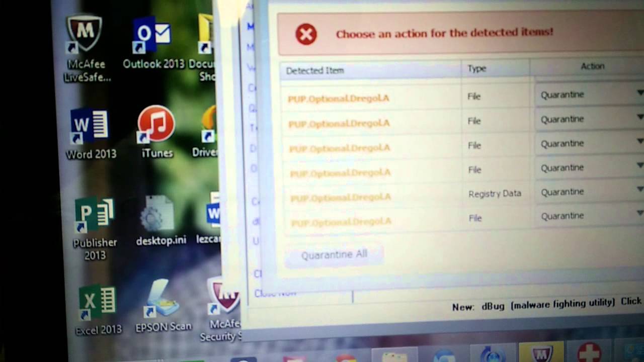644x362 pixels.
Task: Launch iTunes from the desktop
Action: pos(156,132)
